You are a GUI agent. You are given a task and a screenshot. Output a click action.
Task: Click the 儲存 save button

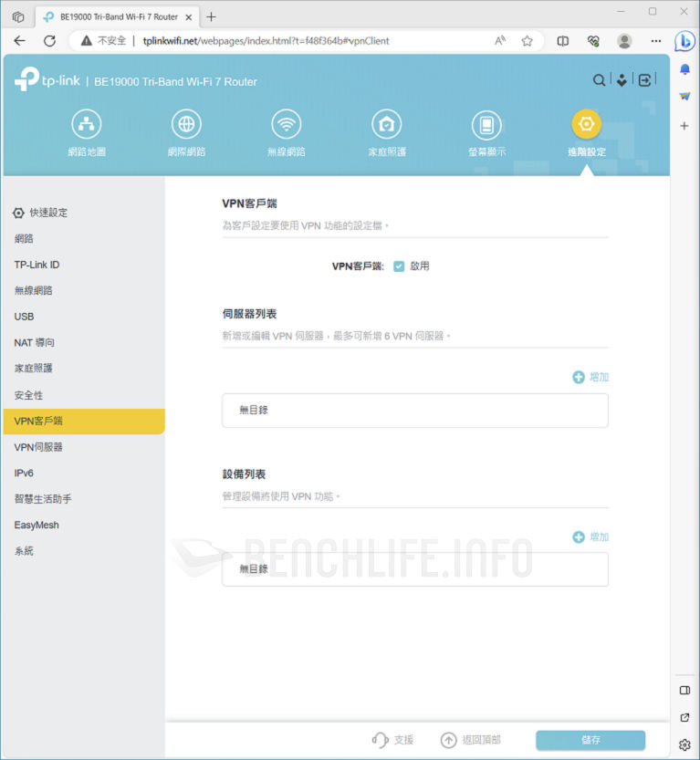pos(590,740)
